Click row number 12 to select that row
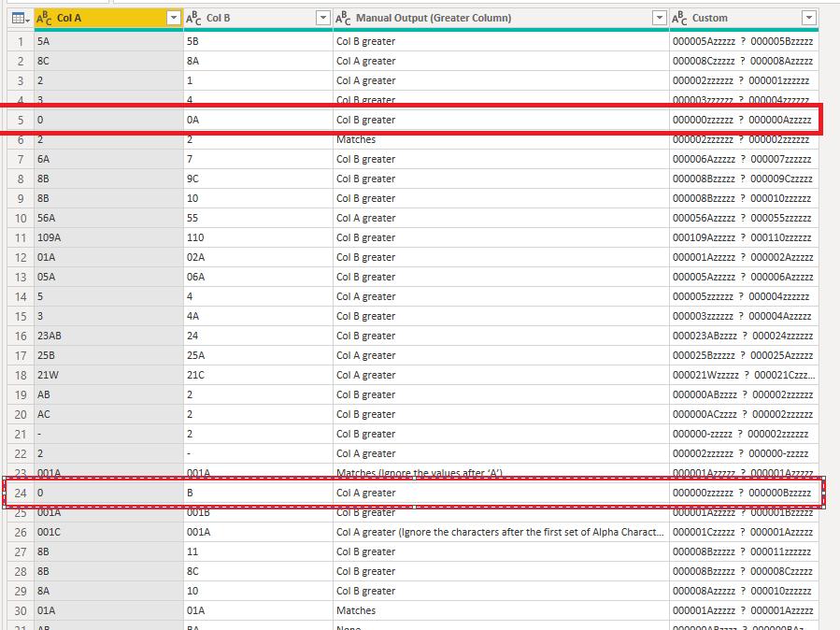 coord(21,257)
